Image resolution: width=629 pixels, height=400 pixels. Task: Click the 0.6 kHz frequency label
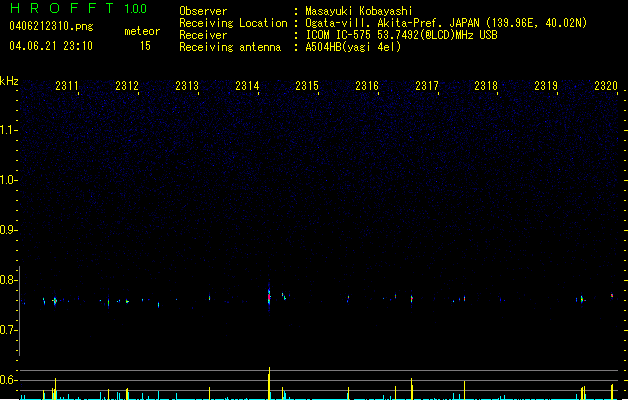(7, 380)
